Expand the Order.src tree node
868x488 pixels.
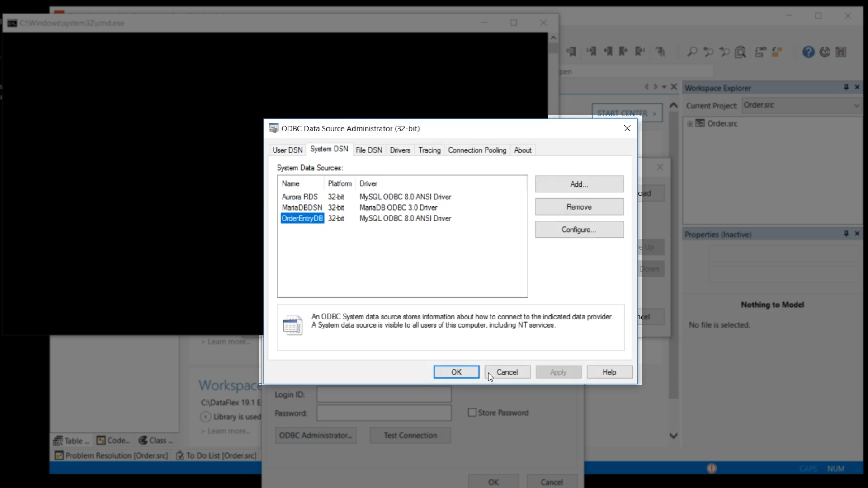coord(690,123)
